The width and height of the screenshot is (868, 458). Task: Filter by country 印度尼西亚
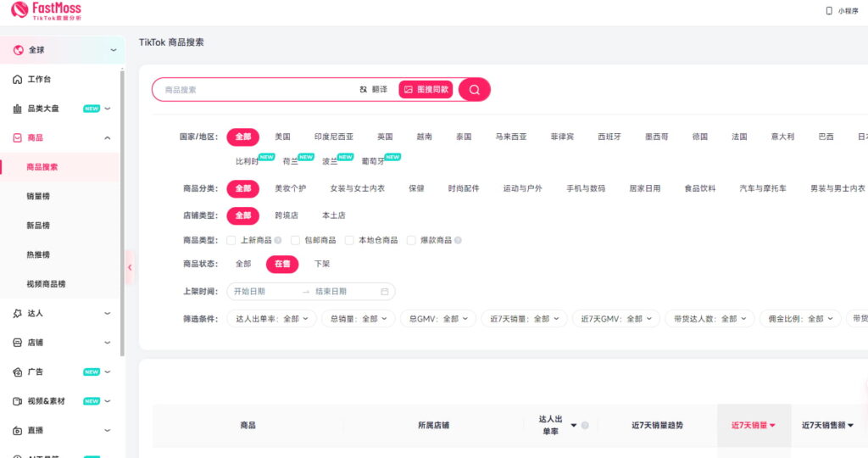point(334,137)
